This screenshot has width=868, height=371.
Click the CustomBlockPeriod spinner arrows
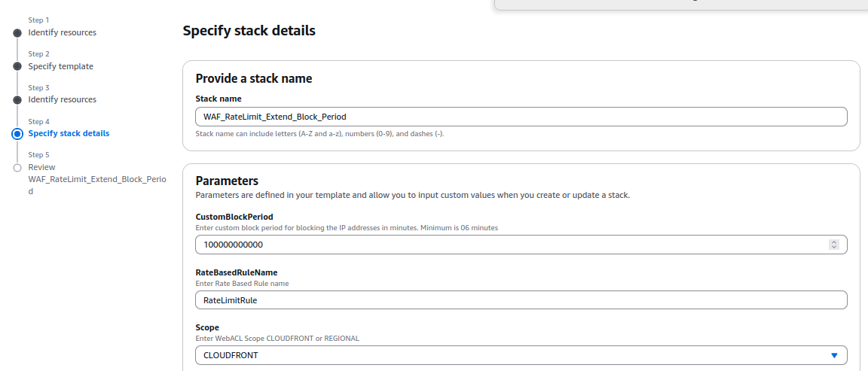point(833,245)
